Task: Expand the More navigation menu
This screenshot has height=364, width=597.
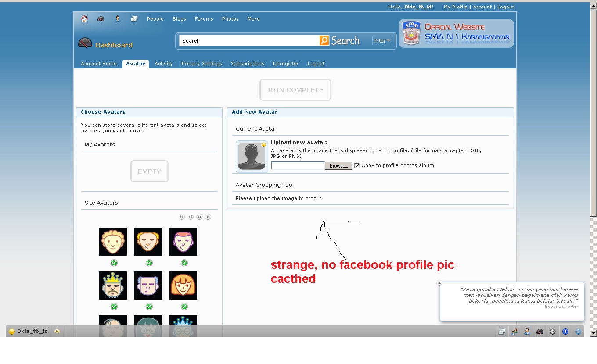Action: pyautogui.click(x=253, y=19)
